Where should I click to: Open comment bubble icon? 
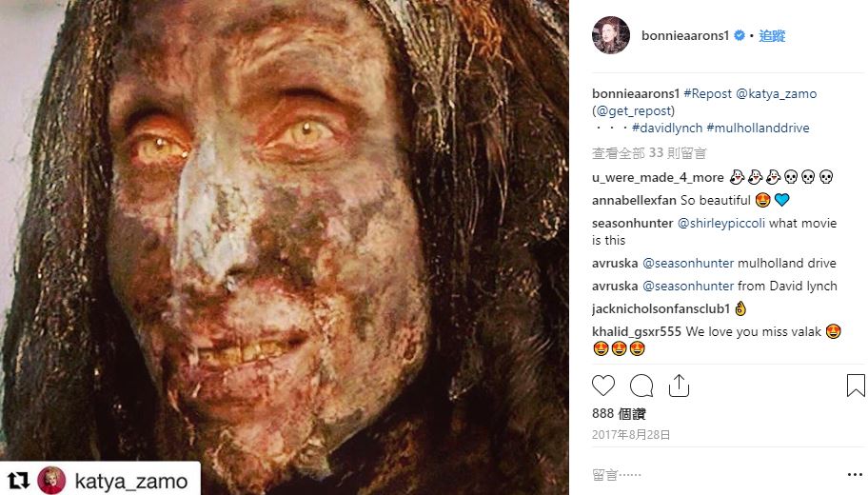(x=641, y=386)
